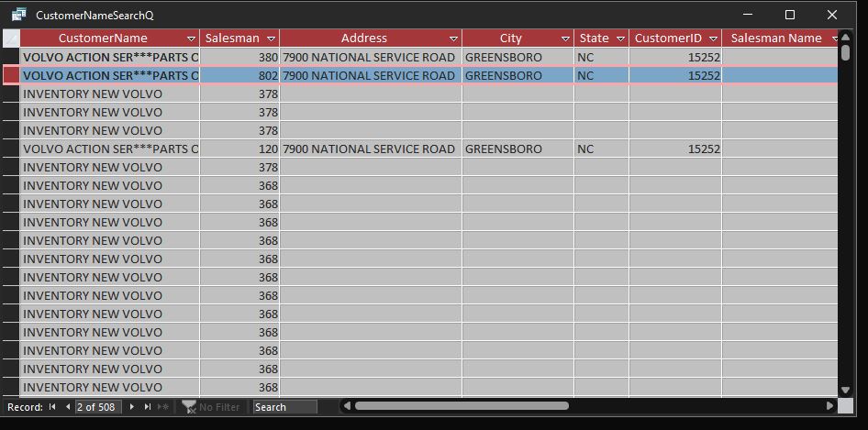Expand the Address column filter arrow

[x=453, y=39]
